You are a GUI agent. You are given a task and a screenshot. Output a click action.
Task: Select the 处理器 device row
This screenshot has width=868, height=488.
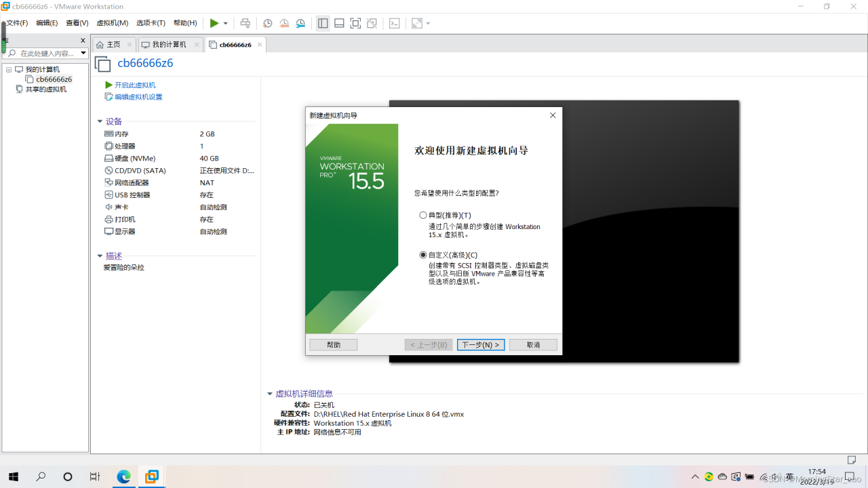[x=179, y=146]
